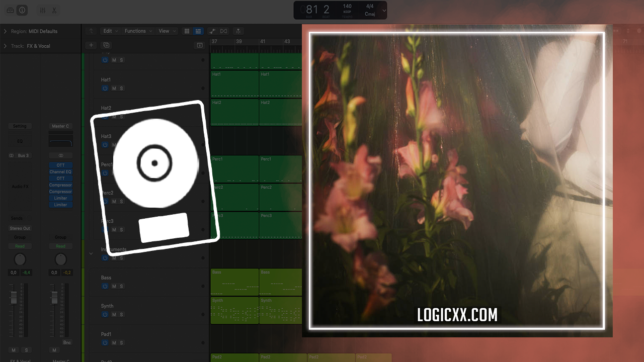
Task: Click the Bnc bounce button
Action: coord(67,342)
